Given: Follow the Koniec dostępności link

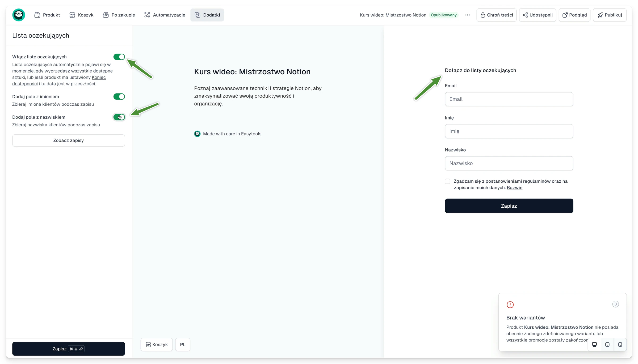Looking at the screenshot, I should click(x=59, y=80).
